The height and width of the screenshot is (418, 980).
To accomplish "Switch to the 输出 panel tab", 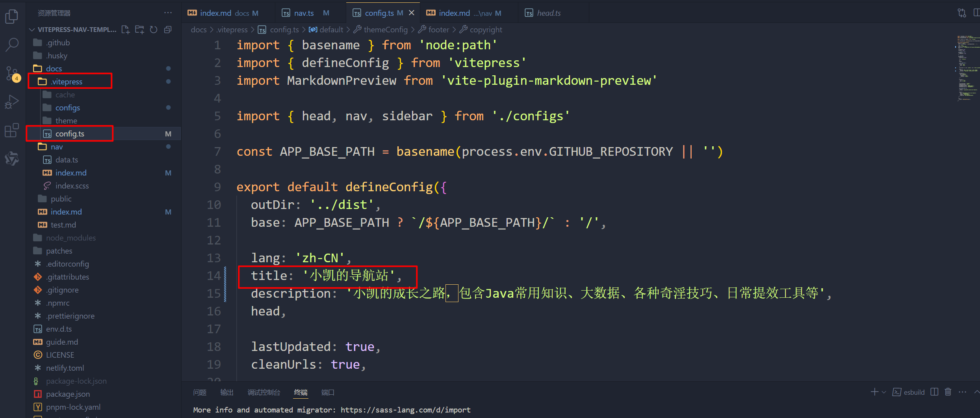I will tap(226, 392).
